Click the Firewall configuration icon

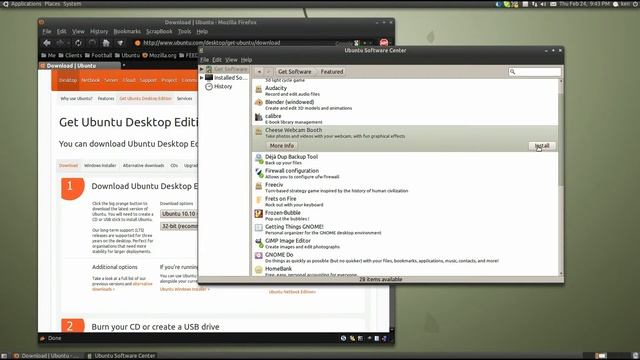(258, 173)
